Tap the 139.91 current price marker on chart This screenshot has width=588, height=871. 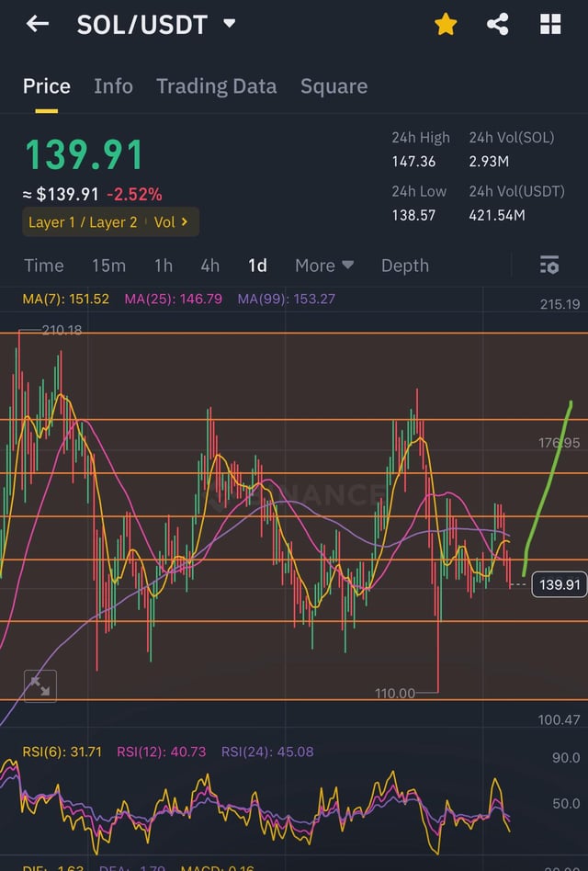559,584
